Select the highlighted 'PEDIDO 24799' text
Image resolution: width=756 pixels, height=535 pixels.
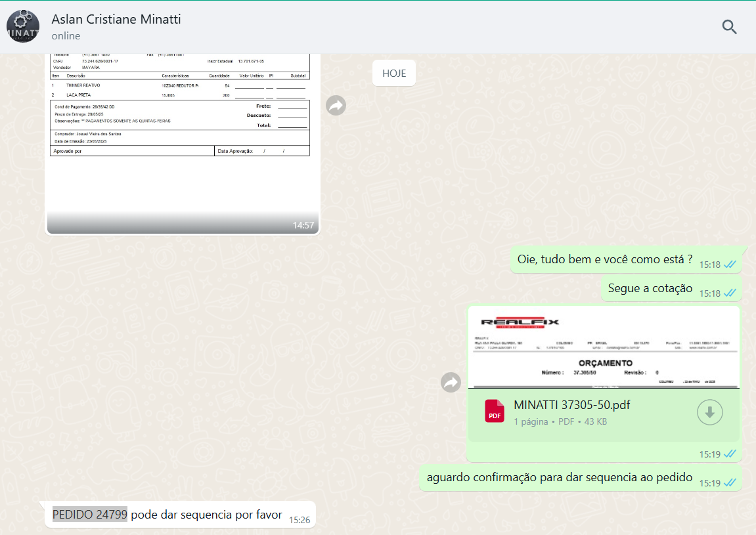pyautogui.click(x=90, y=515)
